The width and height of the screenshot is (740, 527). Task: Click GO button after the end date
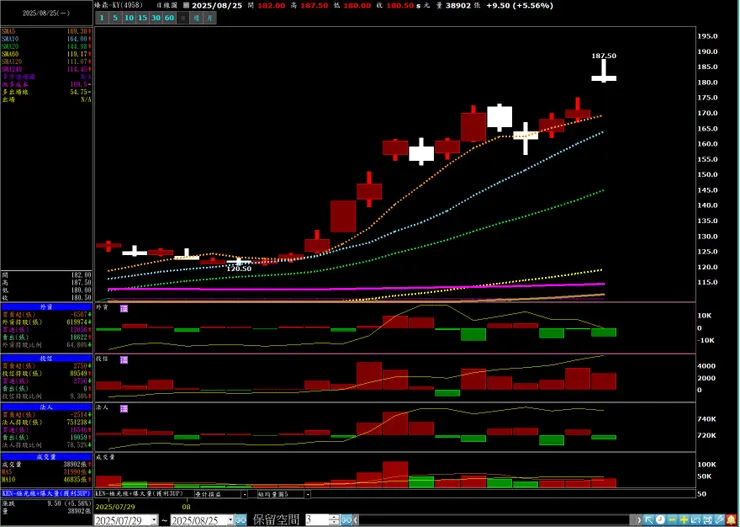coord(240,520)
